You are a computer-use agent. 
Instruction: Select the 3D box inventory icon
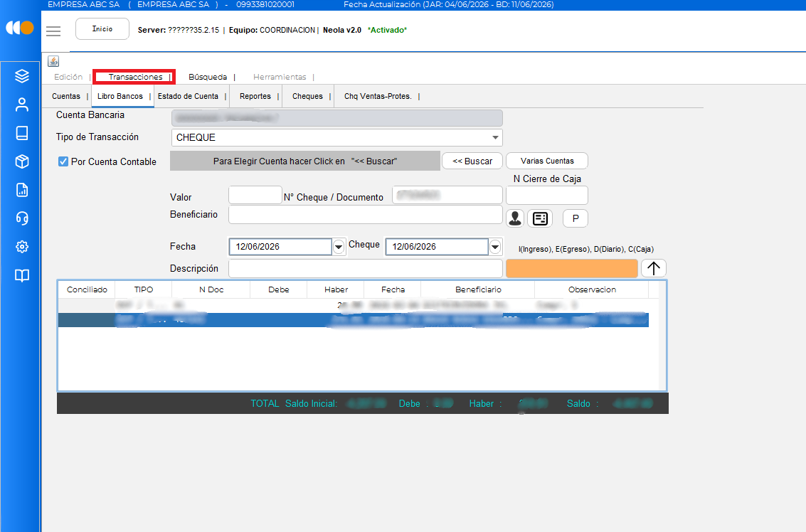tap(21, 161)
